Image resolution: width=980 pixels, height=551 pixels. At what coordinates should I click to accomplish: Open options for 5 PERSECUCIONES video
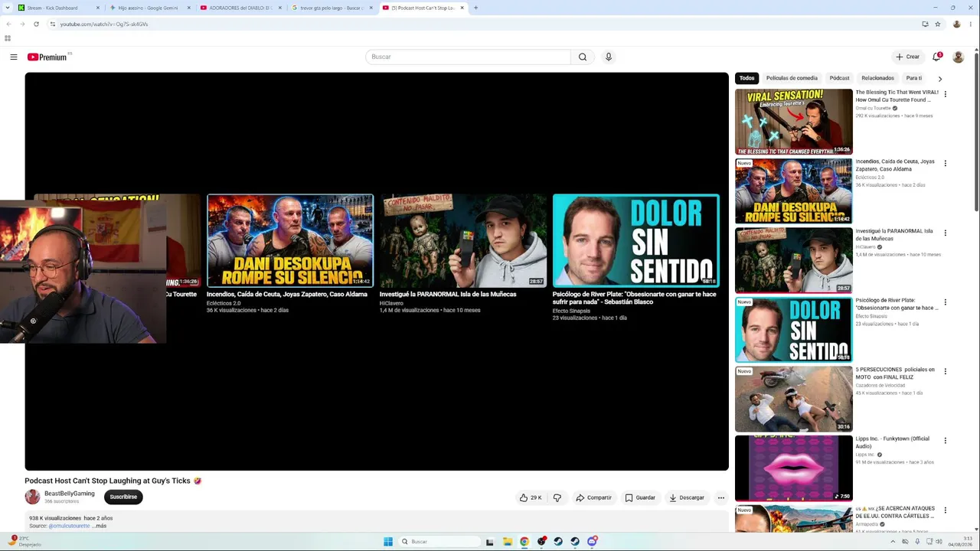click(x=946, y=371)
